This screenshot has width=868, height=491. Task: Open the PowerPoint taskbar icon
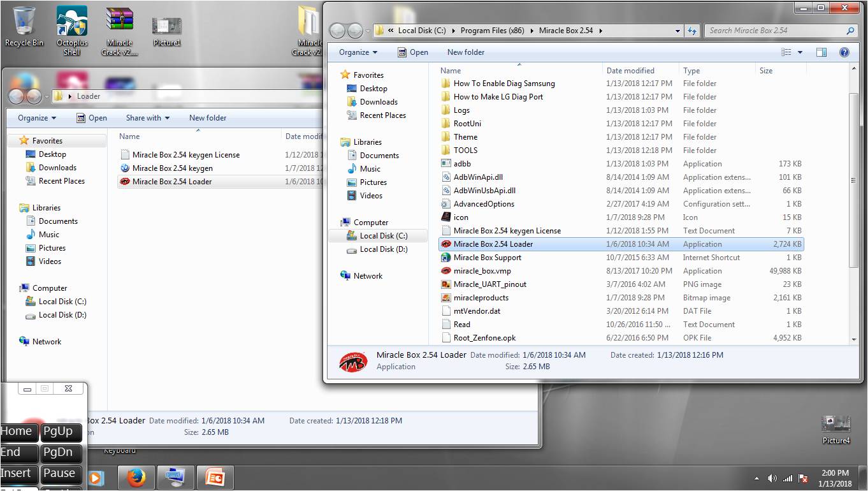[215, 477]
